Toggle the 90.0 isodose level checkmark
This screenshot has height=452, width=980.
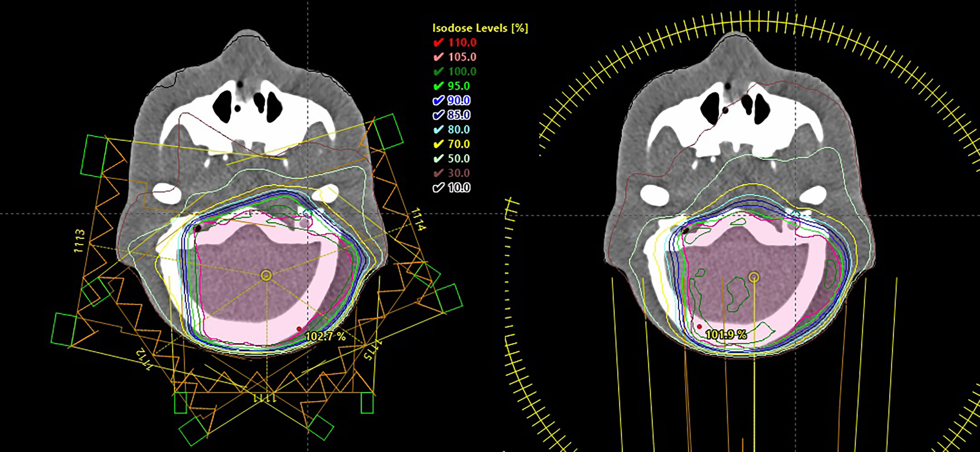pyautogui.click(x=439, y=100)
